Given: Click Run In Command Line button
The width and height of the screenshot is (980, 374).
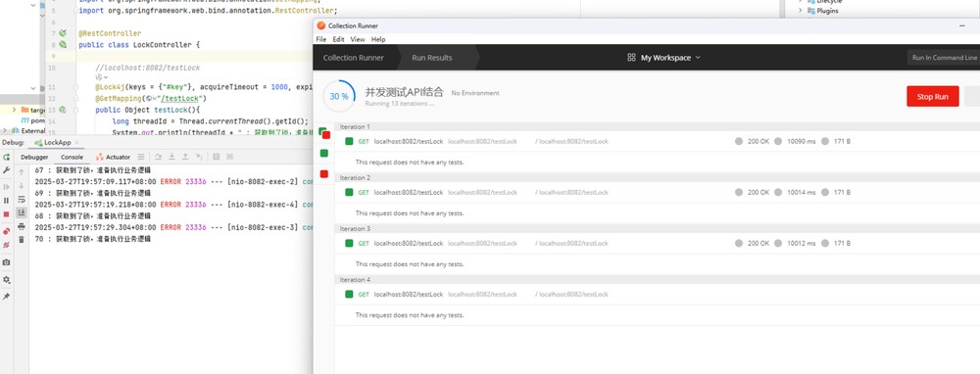Looking at the screenshot, I should (x=944, y=58).
